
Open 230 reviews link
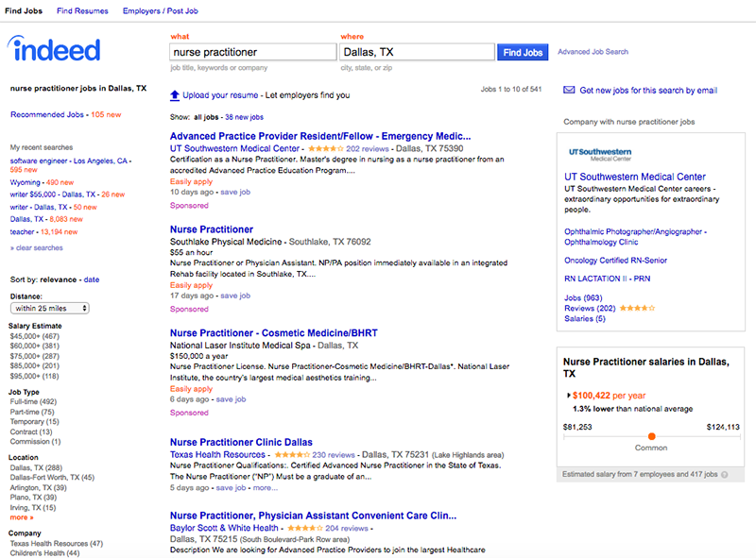pyautogui.click(x=334, y=455)
